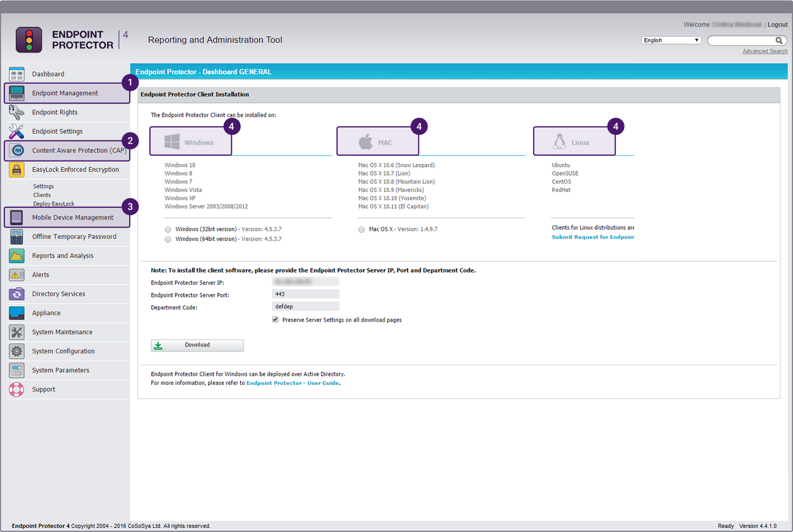The image size is (793, 532).
Task: Click the Alerts warning icon
Action: click(16, 275)
